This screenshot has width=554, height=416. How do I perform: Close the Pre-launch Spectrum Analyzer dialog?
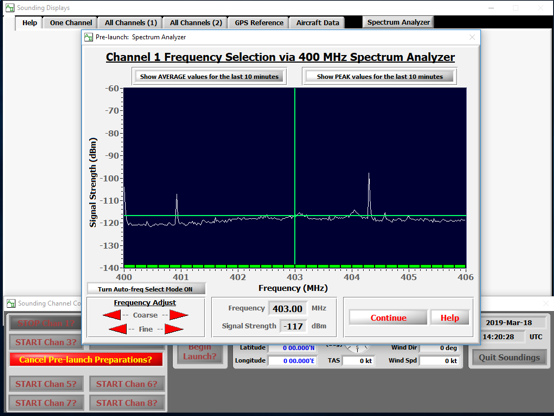click(472, 37)
